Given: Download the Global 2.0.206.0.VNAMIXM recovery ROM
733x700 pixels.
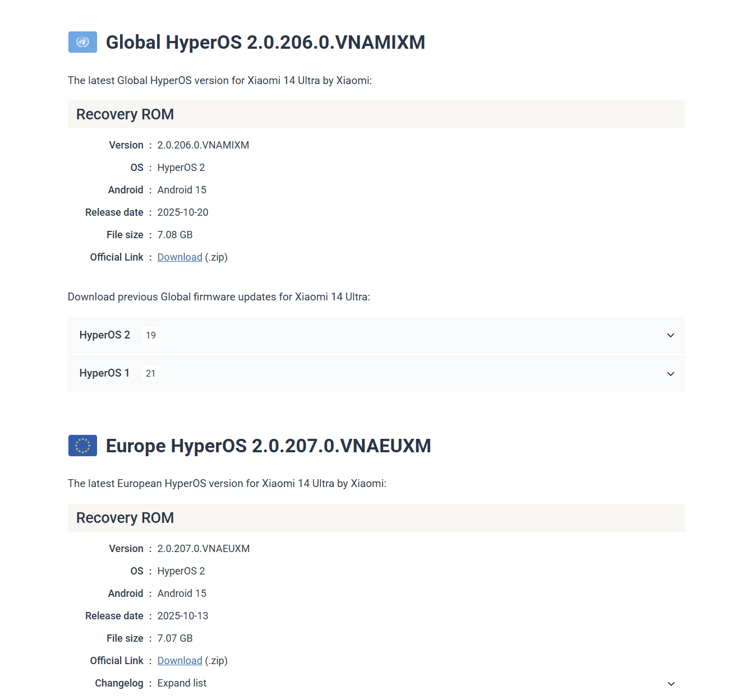Looking at the screenshot, I should (x=179, y=257).
